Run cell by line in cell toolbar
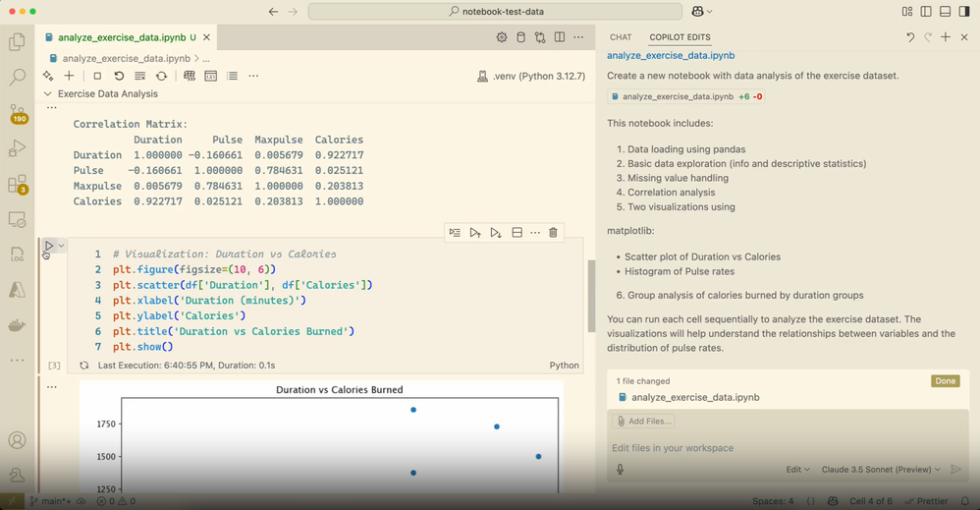980x510 pixels. (x=455, y=233)
